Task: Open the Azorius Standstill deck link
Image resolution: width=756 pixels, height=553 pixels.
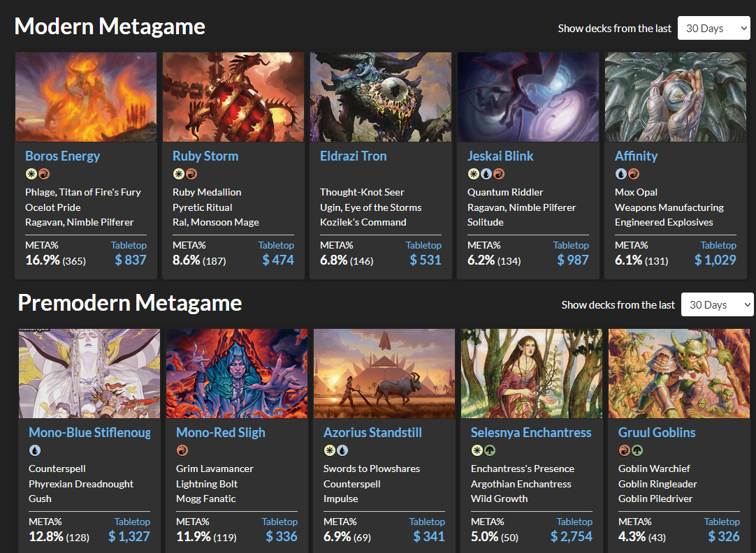Action: 372,433
